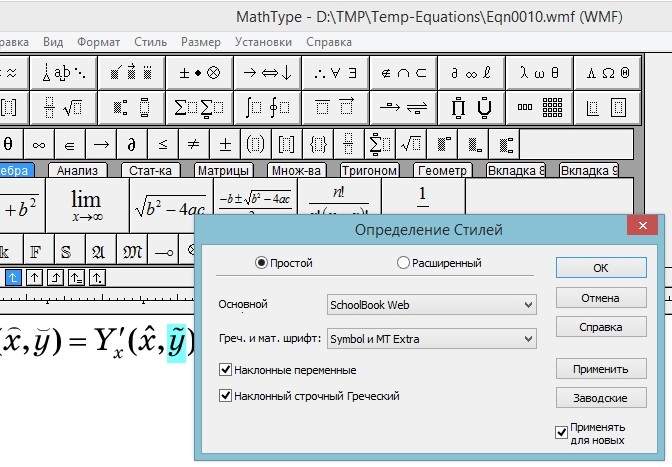Viewport: 672px width, 467px height.
Task: Insert double-struck F symbol
Action: pos(39,249)
